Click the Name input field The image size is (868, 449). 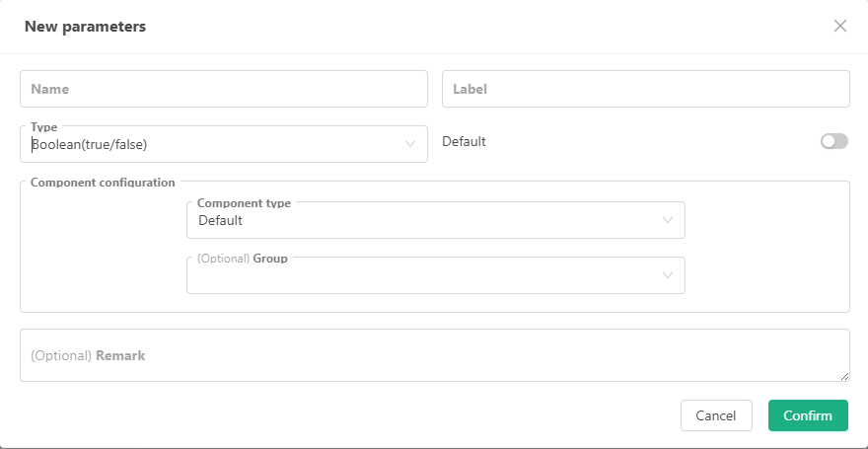click(x=223, y=89)
